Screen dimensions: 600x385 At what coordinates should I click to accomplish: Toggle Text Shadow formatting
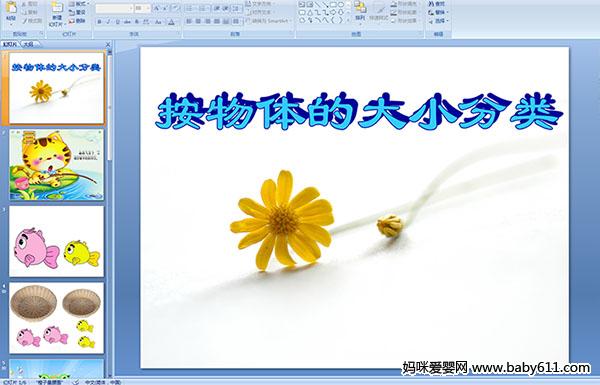137,22
